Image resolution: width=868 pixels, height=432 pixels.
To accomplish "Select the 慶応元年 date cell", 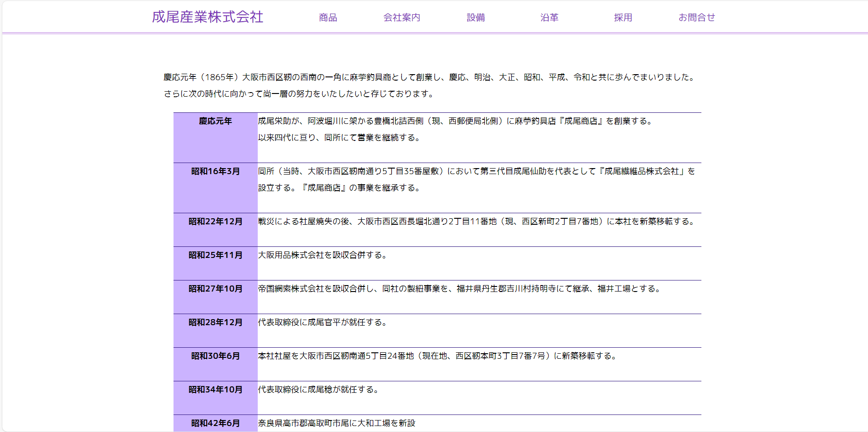I will [215, 138].
